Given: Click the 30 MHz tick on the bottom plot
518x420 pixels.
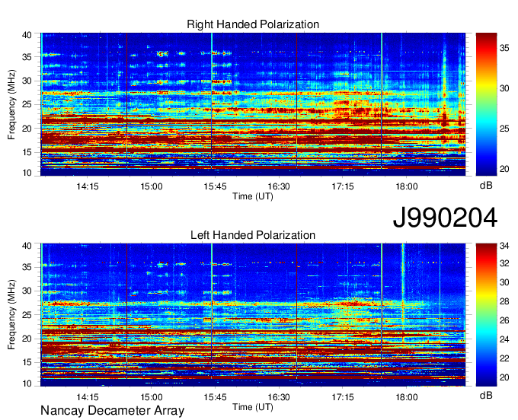Looking at the screenshot, I should tap(27, 291).
